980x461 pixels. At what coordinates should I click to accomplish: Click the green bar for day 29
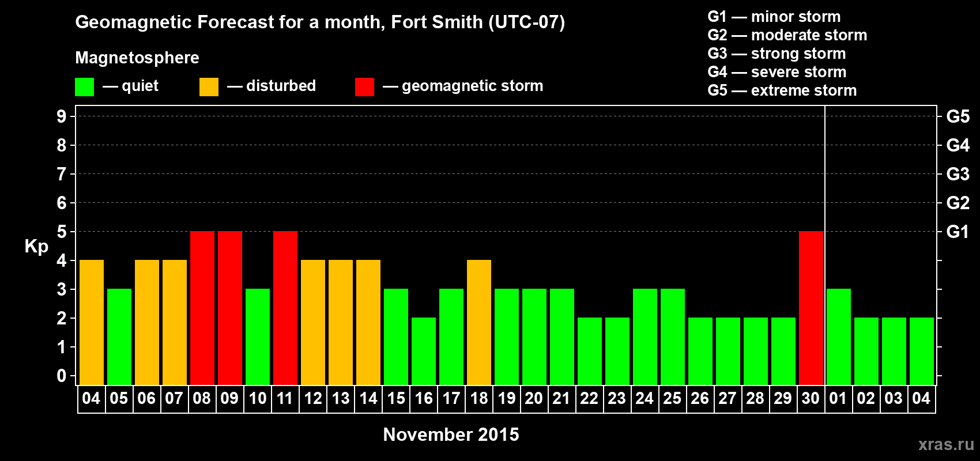tap(783, 351)
